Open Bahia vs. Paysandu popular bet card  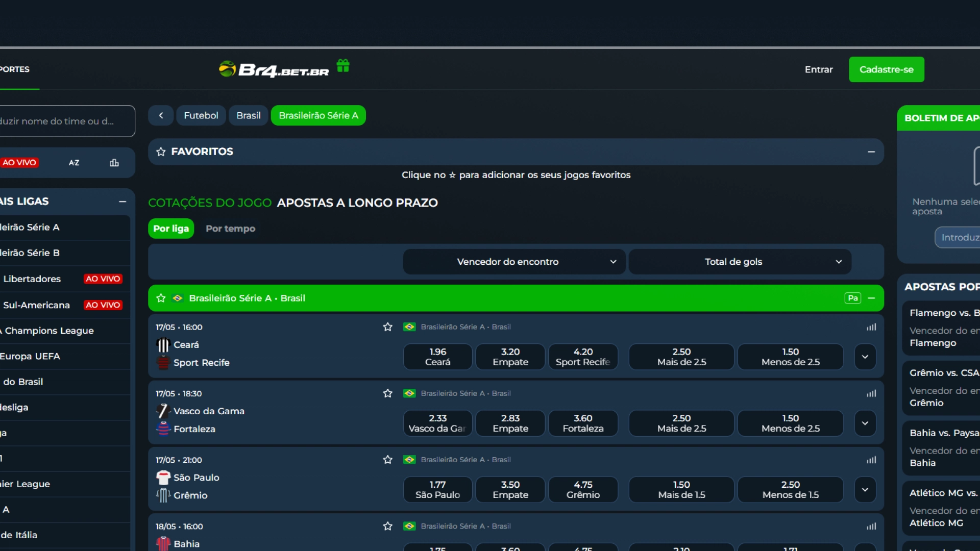coord(942,448)
